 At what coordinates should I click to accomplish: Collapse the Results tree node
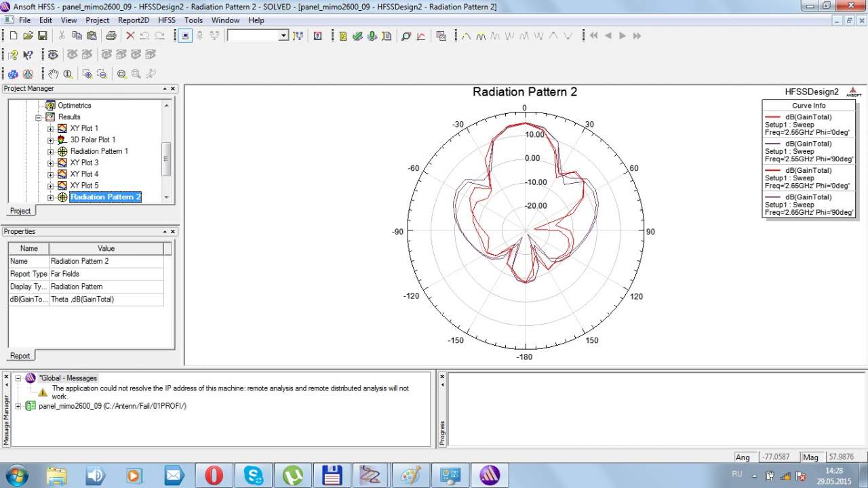pos(39,117)
